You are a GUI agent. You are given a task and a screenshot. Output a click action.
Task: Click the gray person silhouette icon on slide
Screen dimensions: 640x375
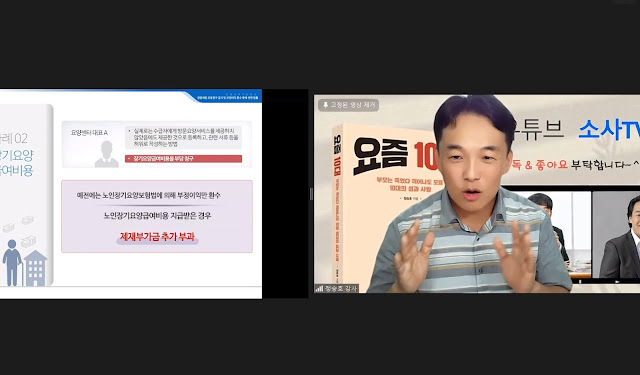(x=107, y=154)
